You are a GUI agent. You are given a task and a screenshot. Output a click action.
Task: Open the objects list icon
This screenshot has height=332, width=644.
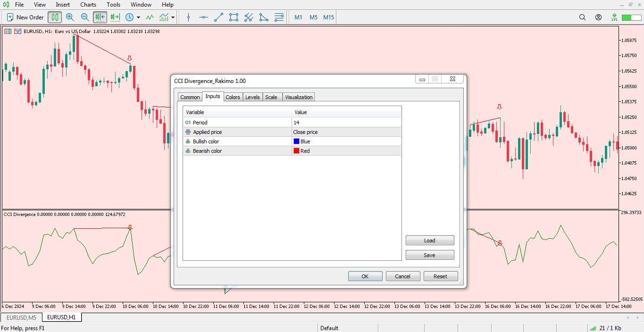tap(279, 17)
